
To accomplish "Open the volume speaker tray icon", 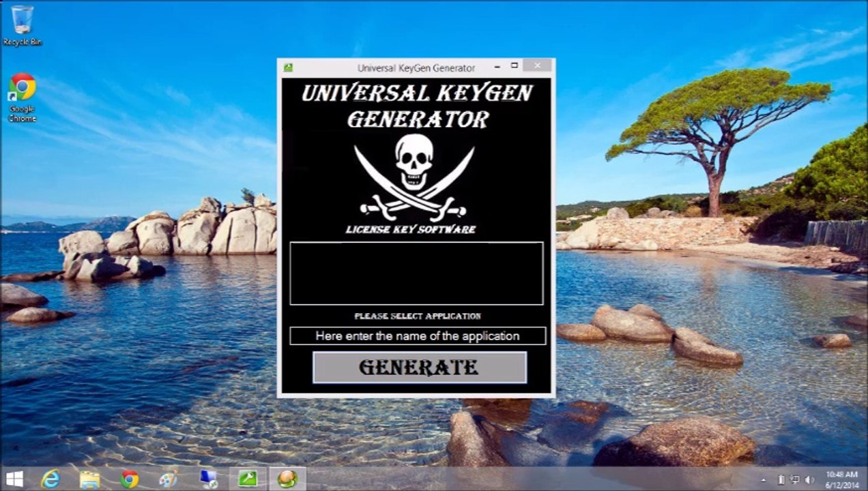I will pos(810,479).
